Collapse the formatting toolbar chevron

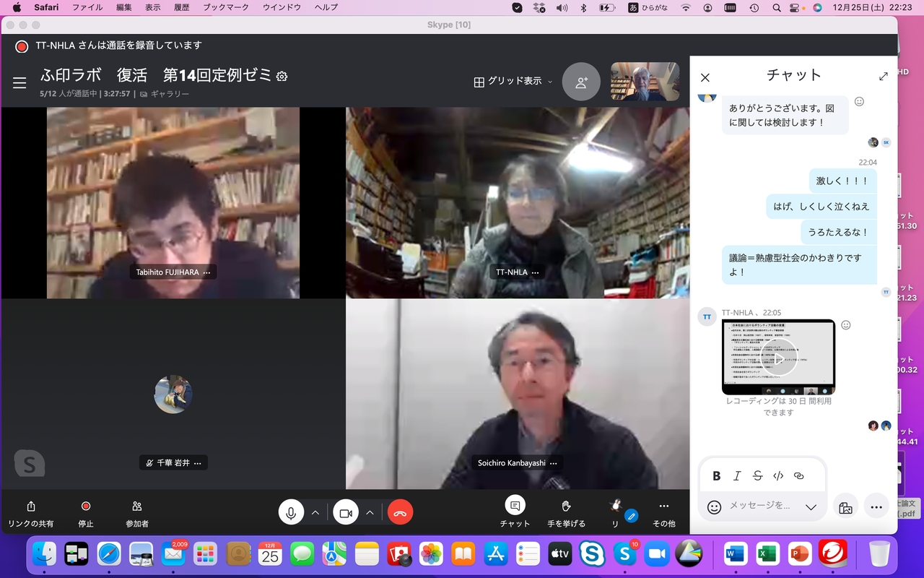(x=811, y=507)
